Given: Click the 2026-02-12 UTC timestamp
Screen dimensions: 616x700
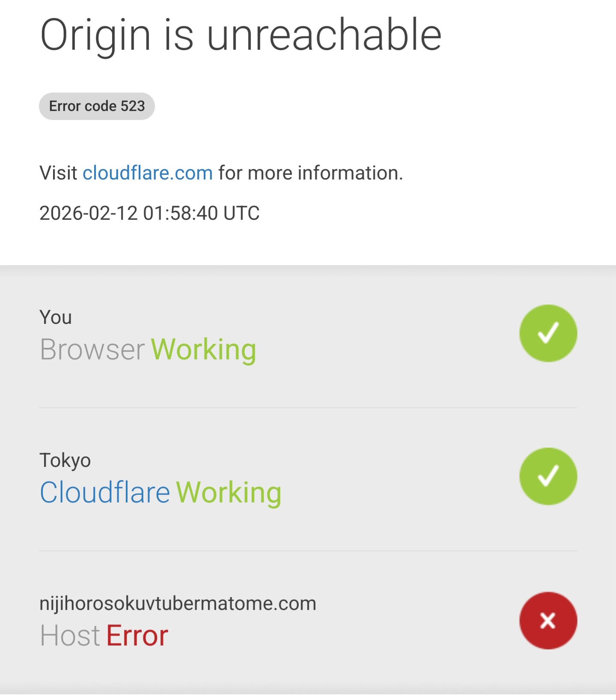Looking at the screenshot, I should 149,213.
